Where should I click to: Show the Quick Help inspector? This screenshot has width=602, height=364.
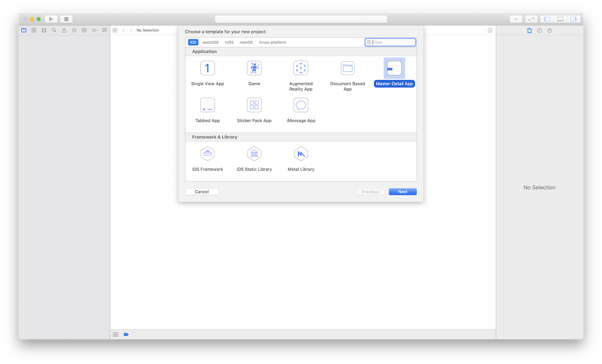coord(549,30)
